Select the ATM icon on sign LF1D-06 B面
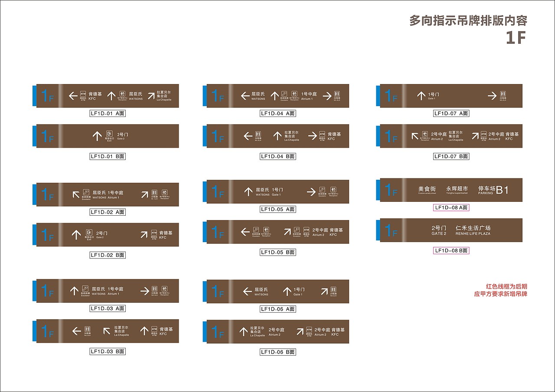The height and width of the screenshot is (392, 555). pyautogui.click(x=309, y=330)
